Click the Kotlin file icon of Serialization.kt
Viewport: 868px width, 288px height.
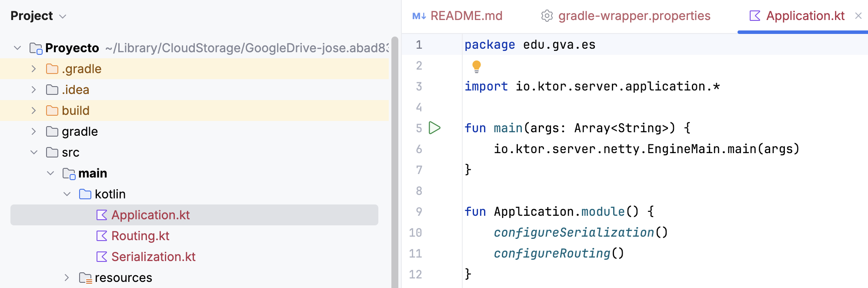pos(102,257)
